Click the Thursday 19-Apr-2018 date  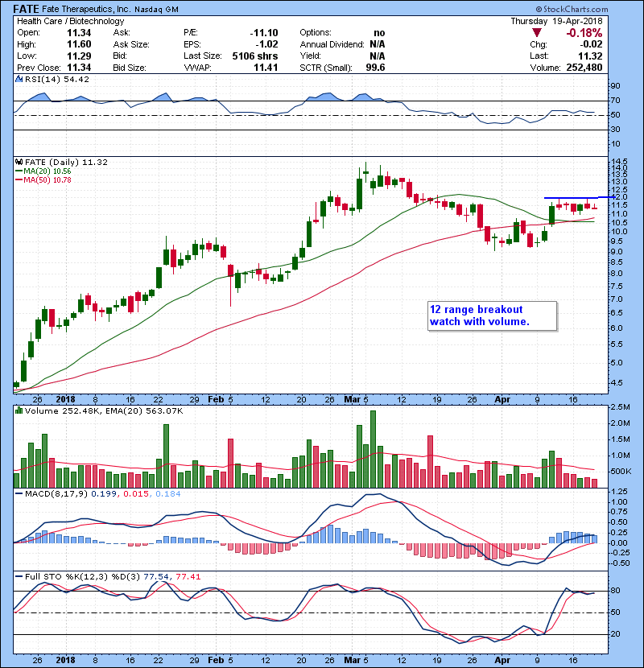pos(556,21)
